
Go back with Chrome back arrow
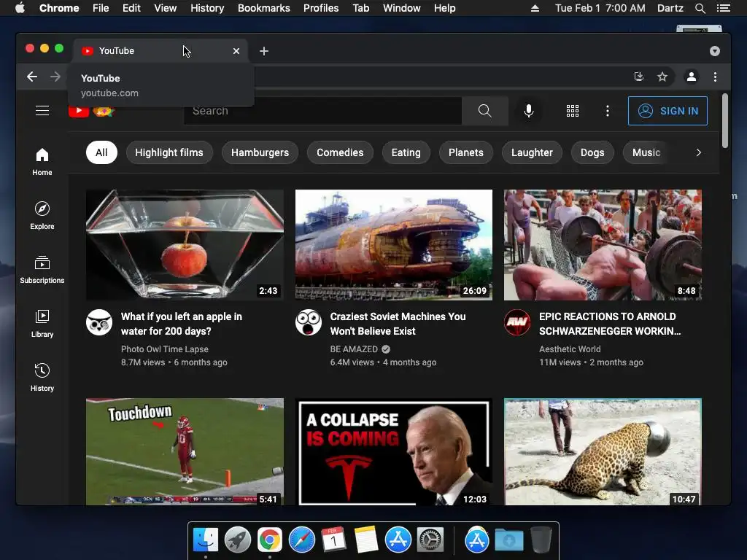[x=32, y=77]
